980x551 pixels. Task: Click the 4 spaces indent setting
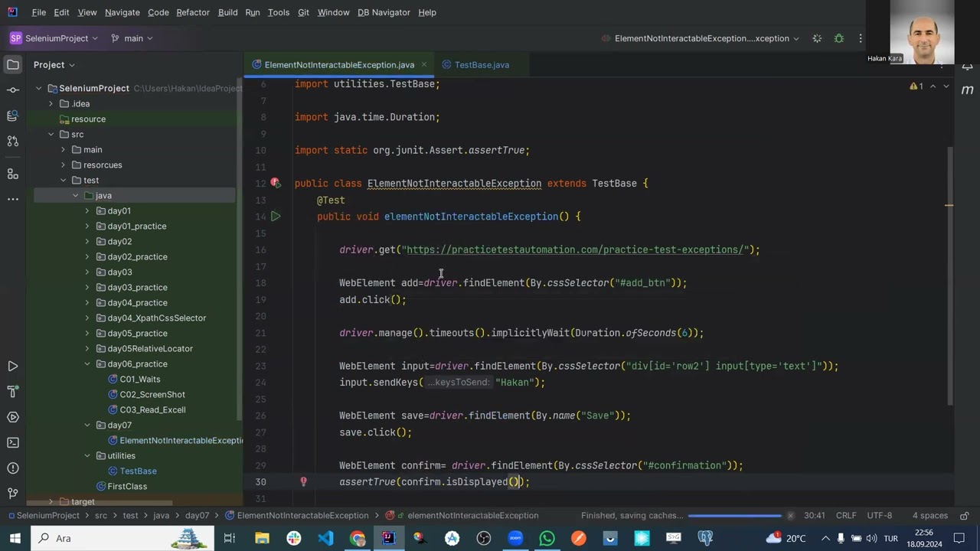[931, 515]
